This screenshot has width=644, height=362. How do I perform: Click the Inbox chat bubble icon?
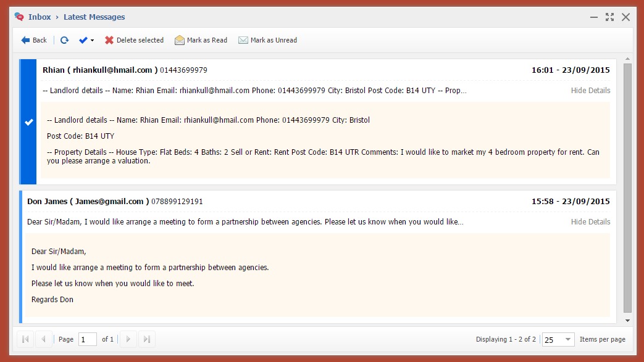click(19, 17)
